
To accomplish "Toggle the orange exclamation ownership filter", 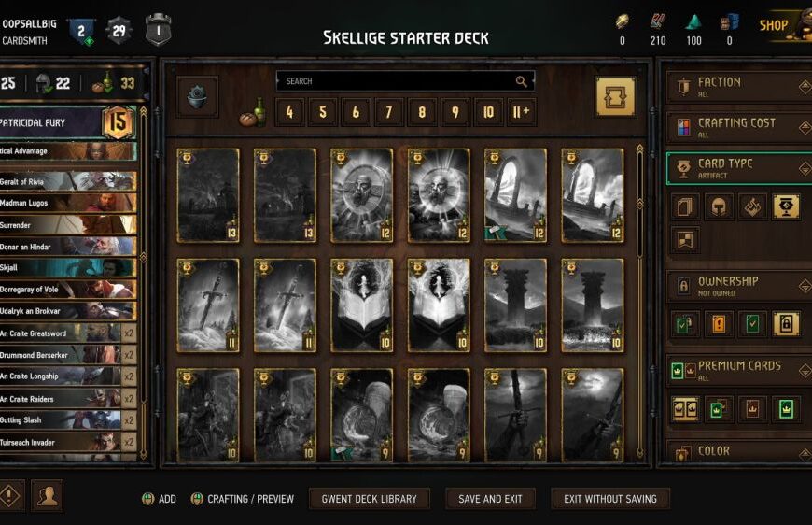I will coord(719,324).
